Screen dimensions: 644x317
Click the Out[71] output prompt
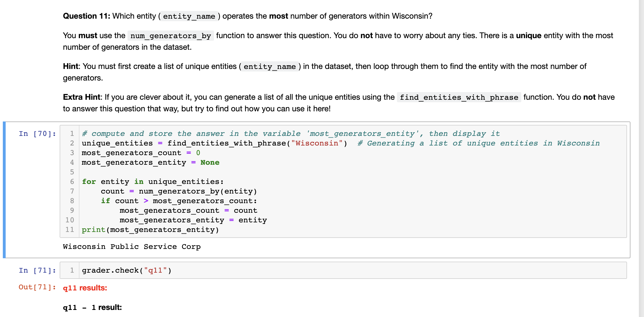[37, 287]
